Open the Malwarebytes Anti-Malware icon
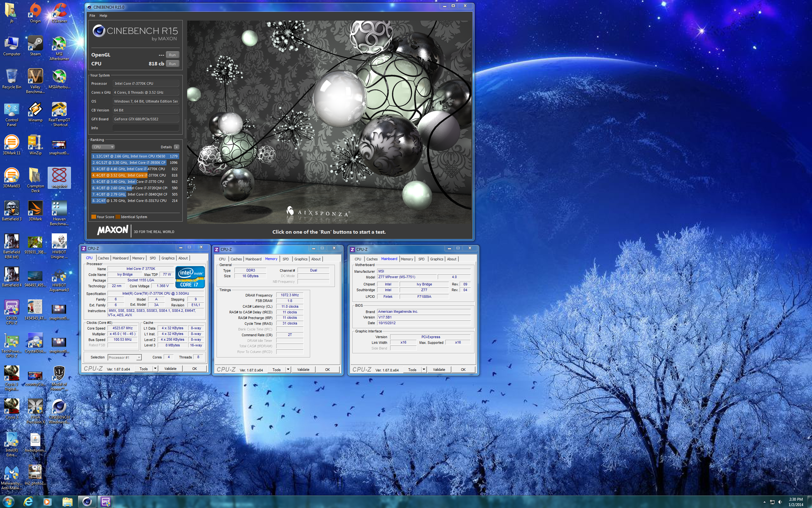812x508 pixels. tap(12, 477)
